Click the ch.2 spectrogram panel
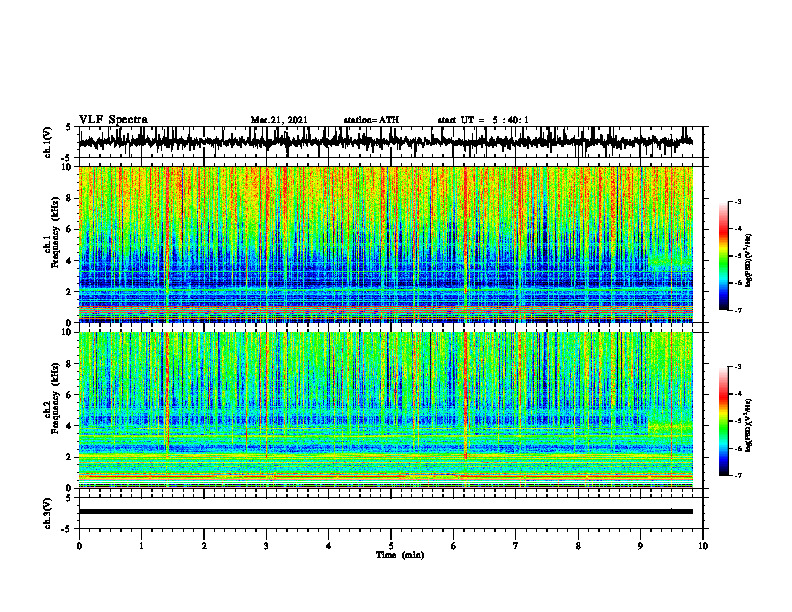 click(x=385, y=410)
